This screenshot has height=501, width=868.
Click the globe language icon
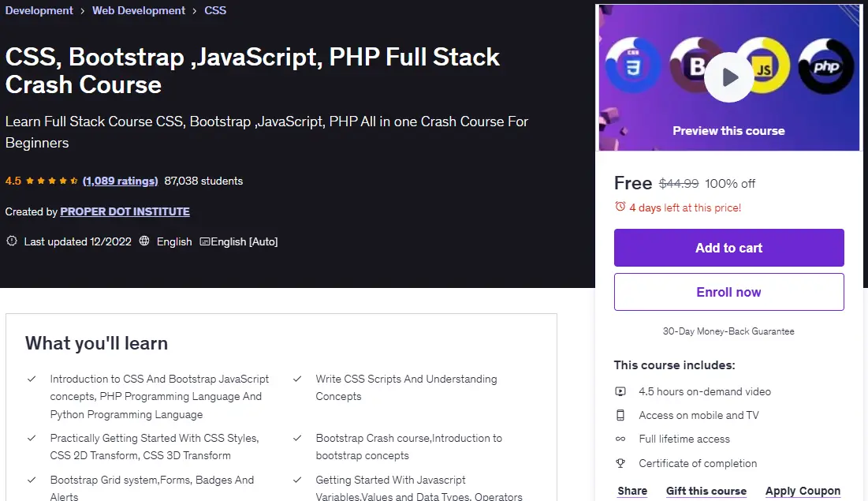click(144, 241)
